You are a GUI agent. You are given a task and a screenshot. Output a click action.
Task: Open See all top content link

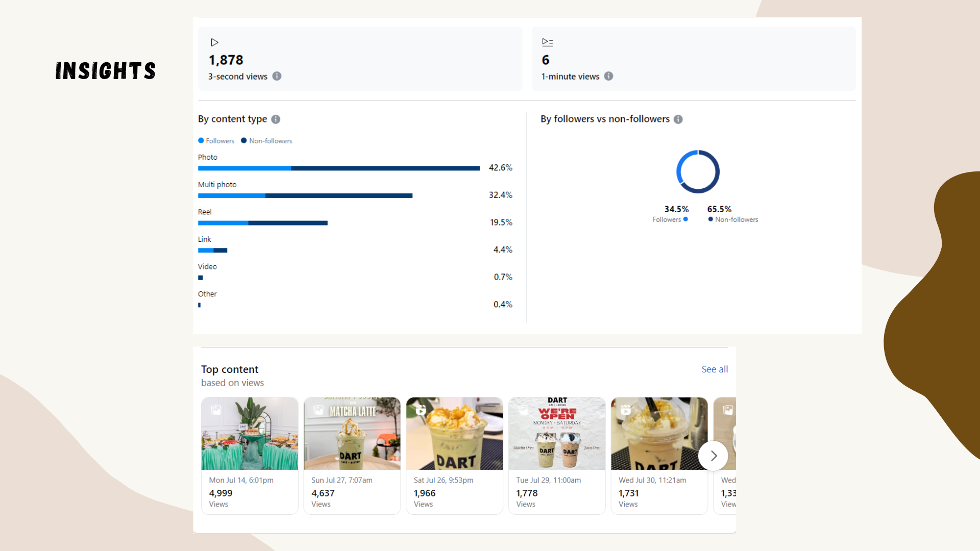pos(714,369)
